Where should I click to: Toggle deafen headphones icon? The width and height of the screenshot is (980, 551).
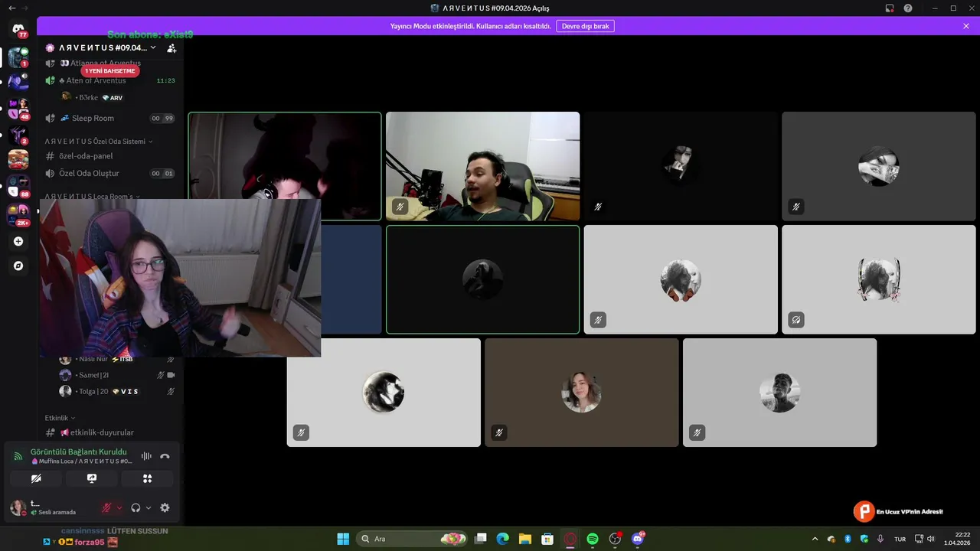pyautogui.click(x=136, y=507)
